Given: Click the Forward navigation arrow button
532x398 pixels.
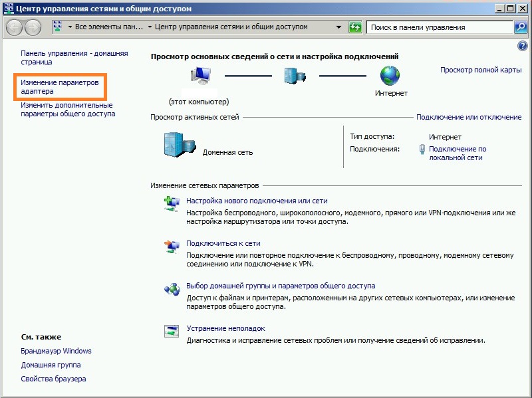Looking at the screenshot, I should coord(33,27).
